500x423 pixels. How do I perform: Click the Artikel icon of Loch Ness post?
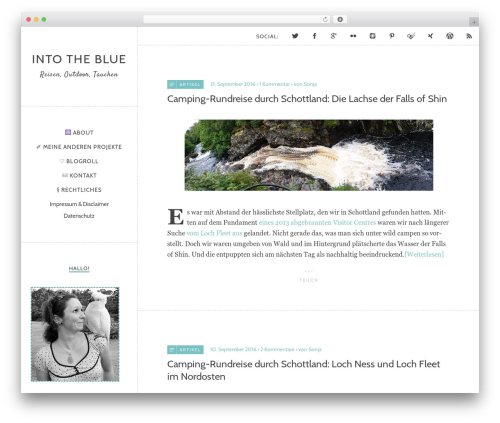172,349
